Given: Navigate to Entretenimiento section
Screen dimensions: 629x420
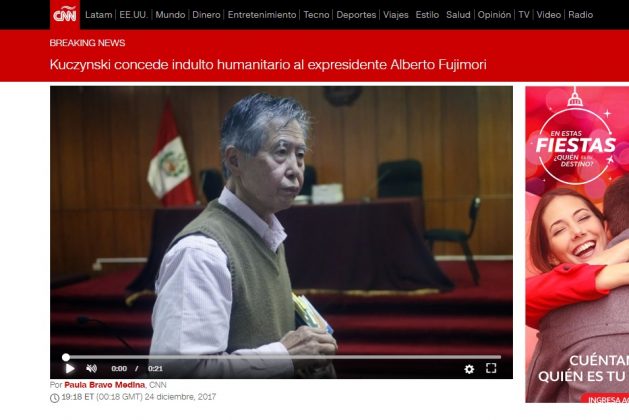Looking at the screenshot, I should tap(261, 15).
